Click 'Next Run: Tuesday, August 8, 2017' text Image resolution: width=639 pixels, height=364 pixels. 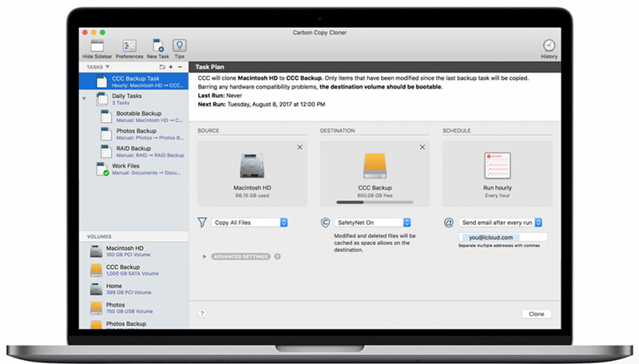tap(261, 105)
